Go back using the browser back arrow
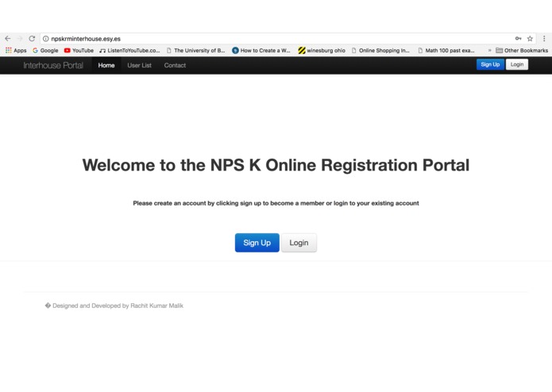This screenshot has height=392, width=552. (x=8, y=39)
